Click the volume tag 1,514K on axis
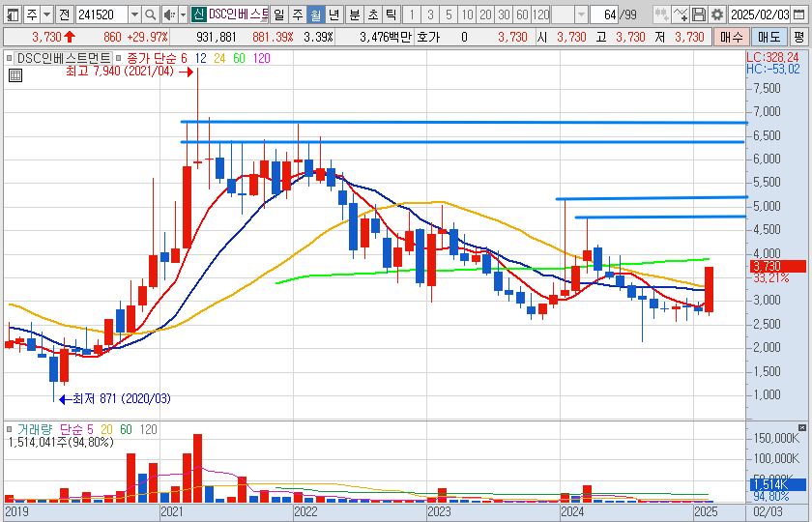Image resolution: width=812 pixels, height=522 pixels. pos(777,485)
